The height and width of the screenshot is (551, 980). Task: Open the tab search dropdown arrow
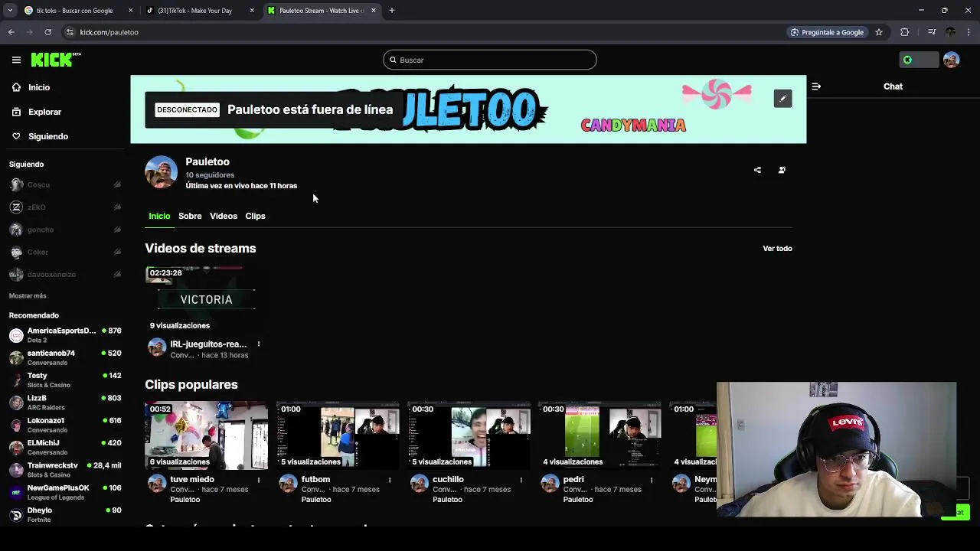coord(9,11)
